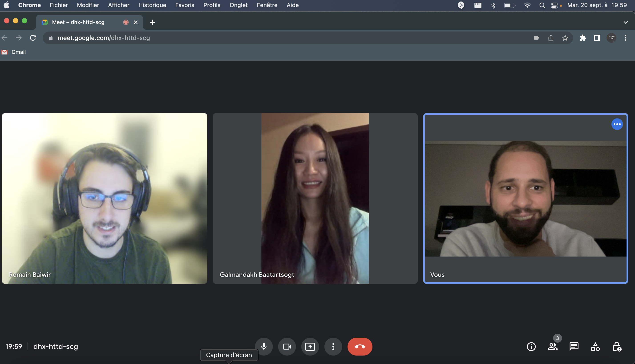Screen dimensions: 635x364
Task: Go back in browser history
Action: (4, 38)
